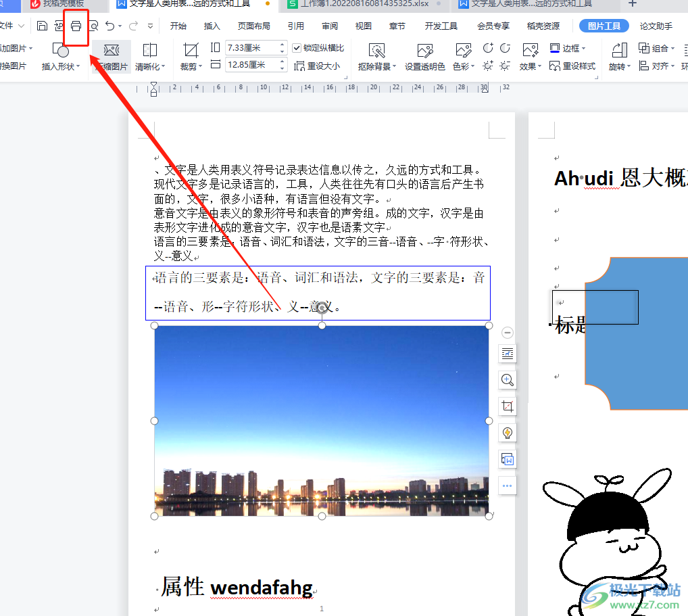Expand the Crop (裁剪) dropdown arrow
This screenshot has width=688, height=616.
pyautogui.click(x=200, y=66)
